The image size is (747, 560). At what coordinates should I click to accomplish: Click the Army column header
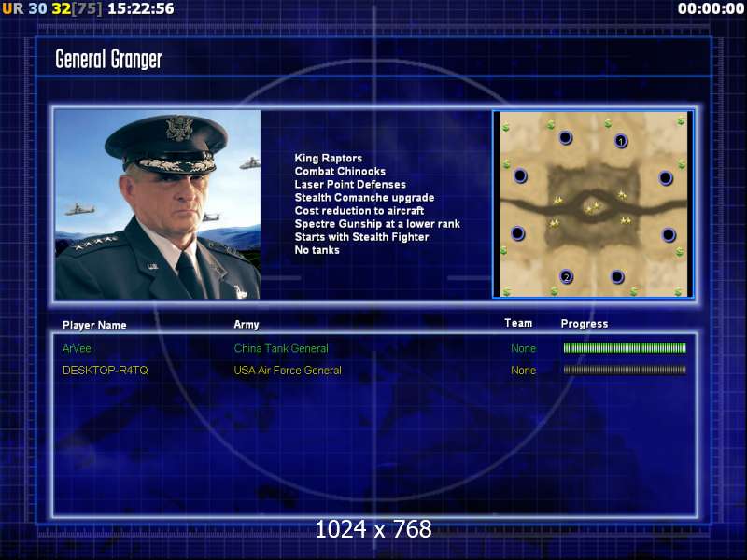coord(247,325)
